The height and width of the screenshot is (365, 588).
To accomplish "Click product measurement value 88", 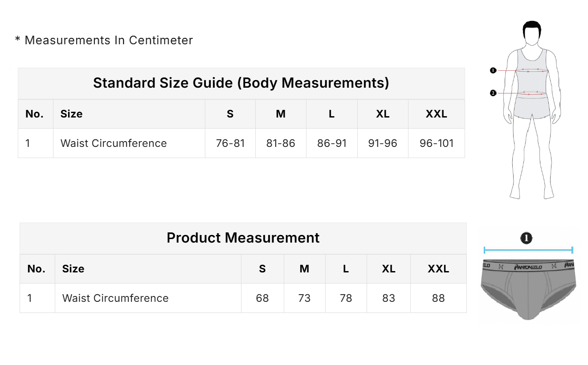I will pyautogui.click(x=438, y=298).
